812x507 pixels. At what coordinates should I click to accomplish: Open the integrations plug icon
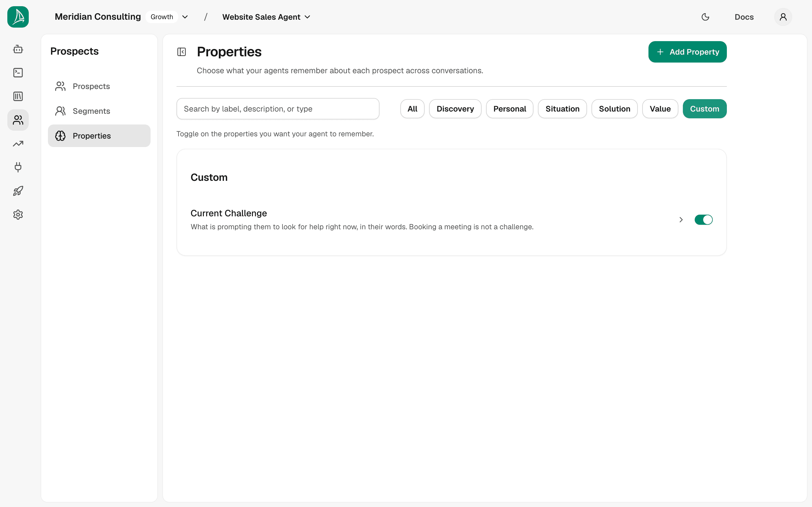(18, 167)
